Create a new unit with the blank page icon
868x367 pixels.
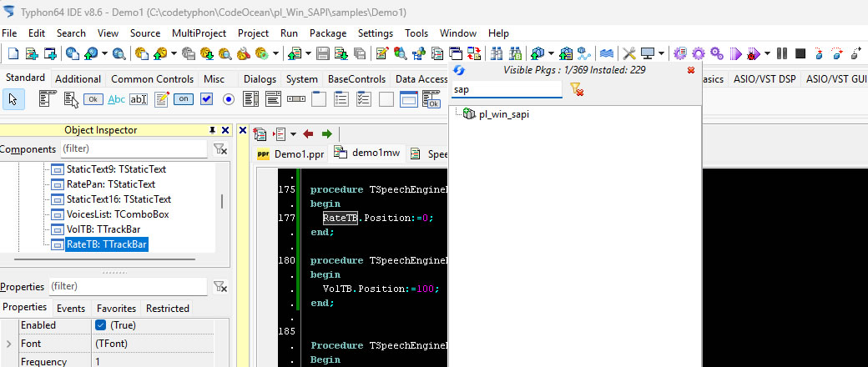[x=13, y=53]
